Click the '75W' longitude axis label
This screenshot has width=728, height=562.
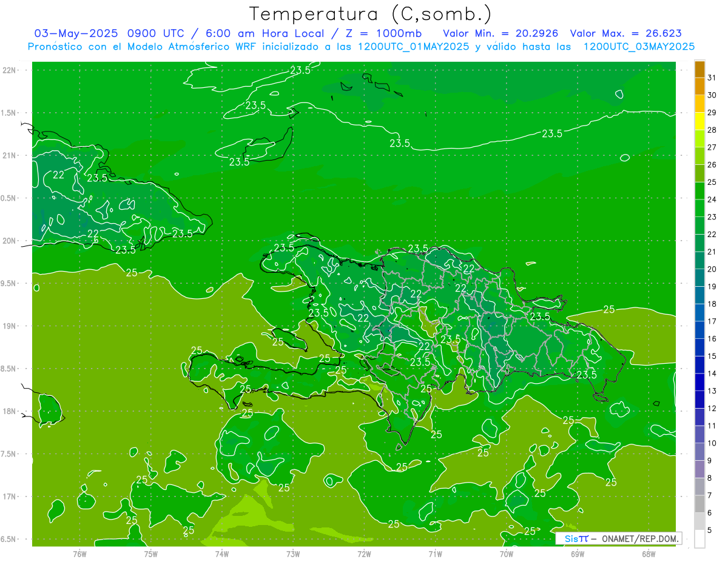151,554
